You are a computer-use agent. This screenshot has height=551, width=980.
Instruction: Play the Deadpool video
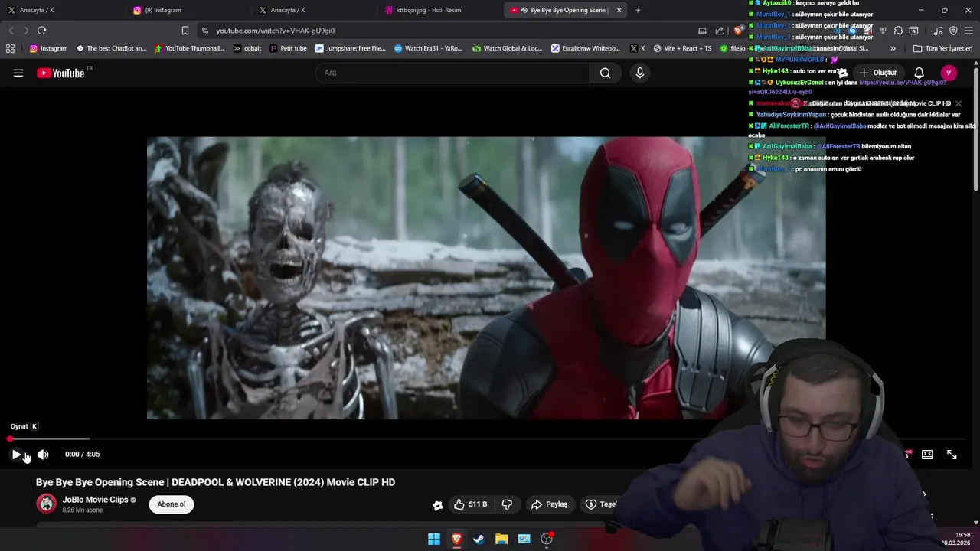[x=16, y=455]
